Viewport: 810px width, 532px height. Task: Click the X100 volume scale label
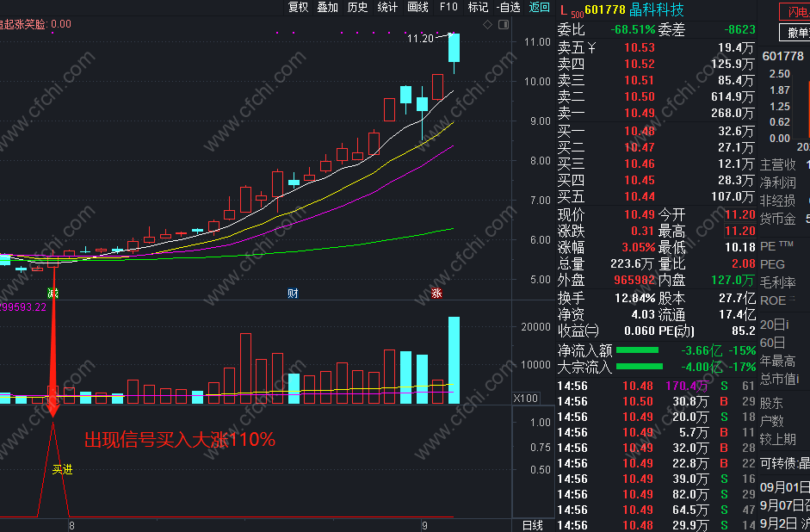[526, 399]
